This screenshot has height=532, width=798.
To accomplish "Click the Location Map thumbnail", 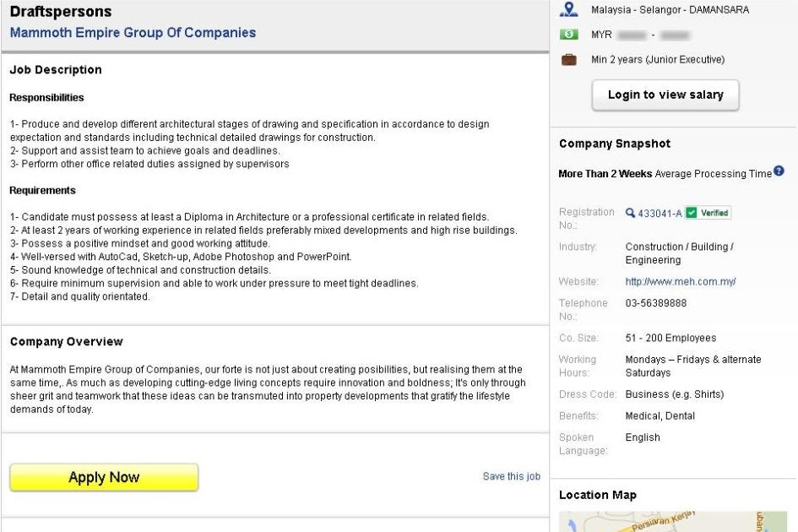I will pos(673,521).
